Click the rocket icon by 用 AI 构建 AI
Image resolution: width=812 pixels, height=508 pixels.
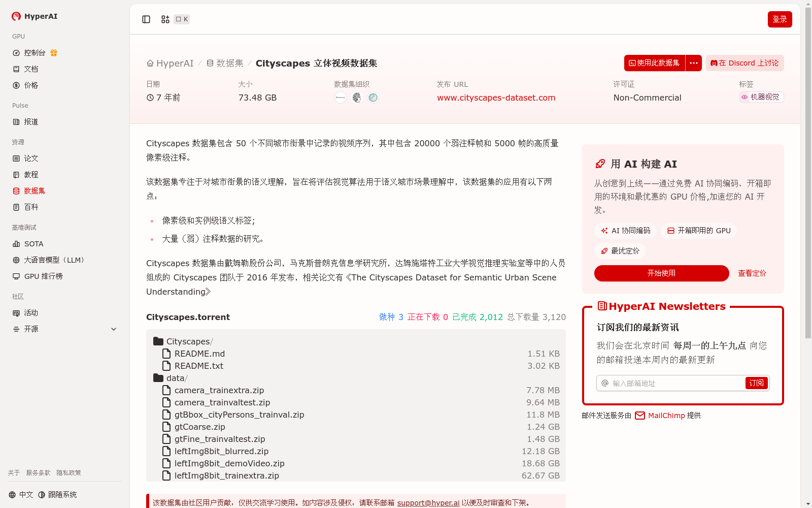[x=600, y=164]
